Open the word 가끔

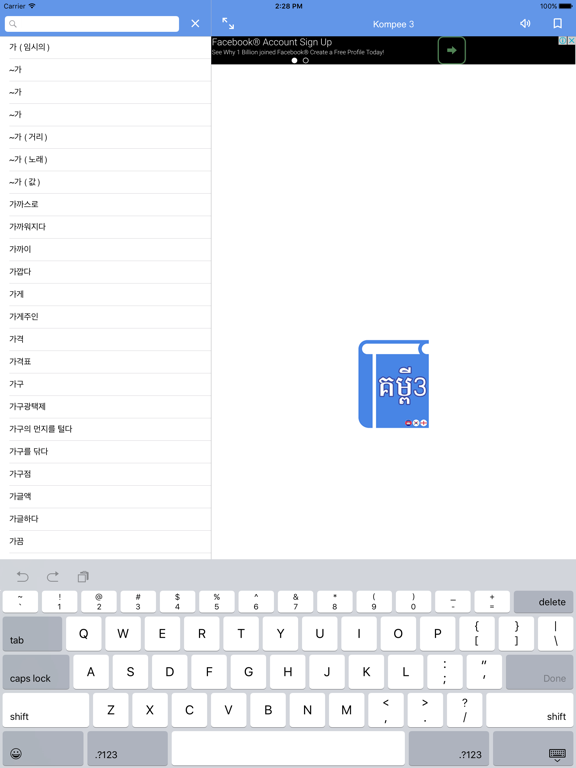(105, 542)
